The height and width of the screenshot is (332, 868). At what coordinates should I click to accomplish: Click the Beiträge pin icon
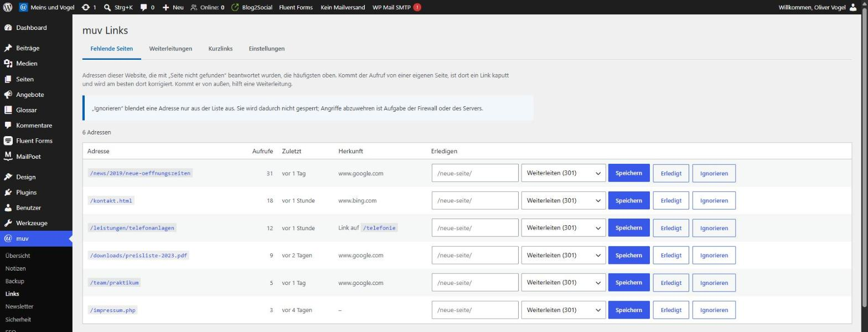coord(8,48)
